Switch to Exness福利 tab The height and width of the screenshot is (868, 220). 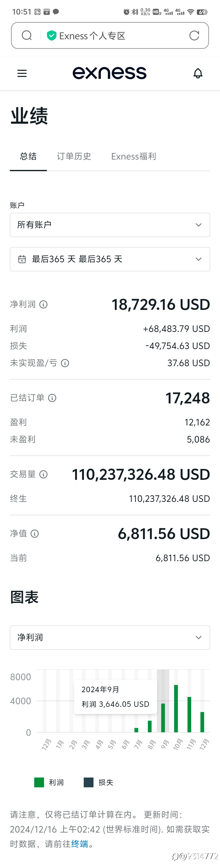[x=133, y=156]
